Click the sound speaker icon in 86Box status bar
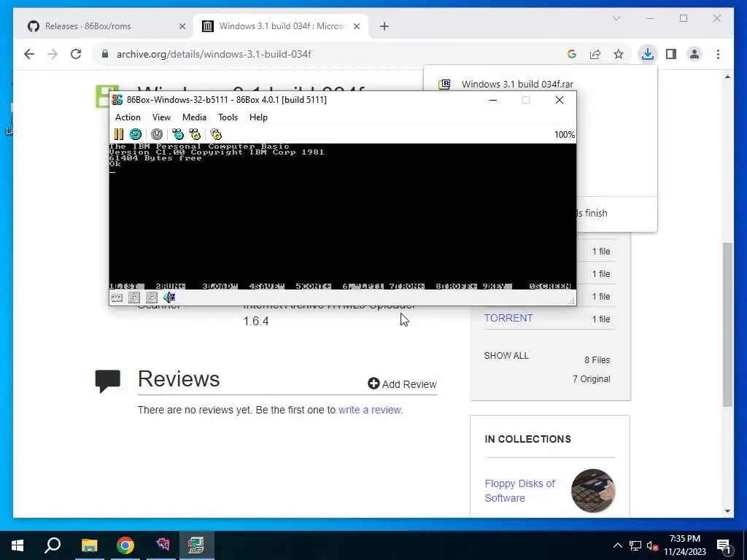The width and height of the screenshot is (747, 560). pos(169,297)
